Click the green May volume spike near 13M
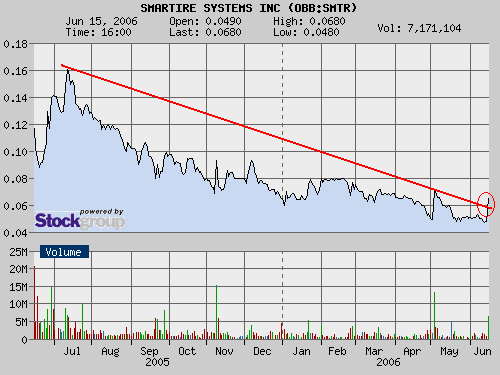The image size is (500, 375). tap(434, 316)
